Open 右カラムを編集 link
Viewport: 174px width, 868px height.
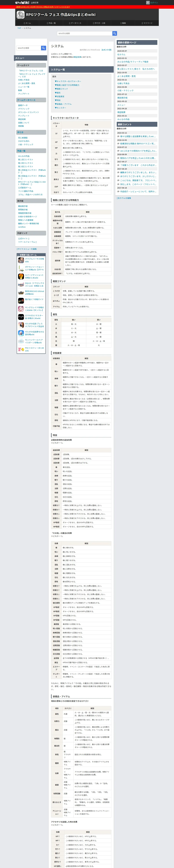point(124,198)
